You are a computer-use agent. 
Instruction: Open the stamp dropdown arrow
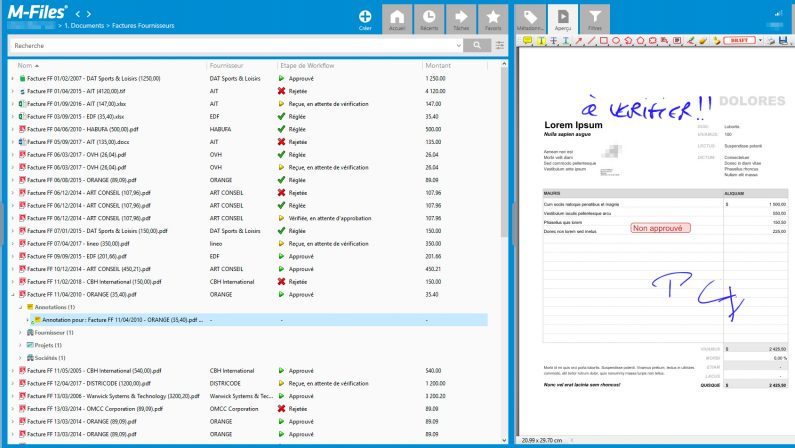pyautogui.click(x=758, y=41)
